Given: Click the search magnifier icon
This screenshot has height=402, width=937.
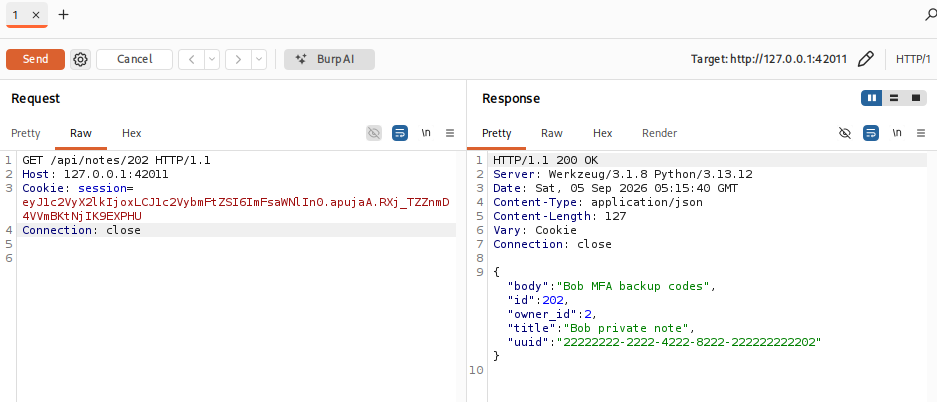Looking at the screenshot, I should (x=931, y=16).
